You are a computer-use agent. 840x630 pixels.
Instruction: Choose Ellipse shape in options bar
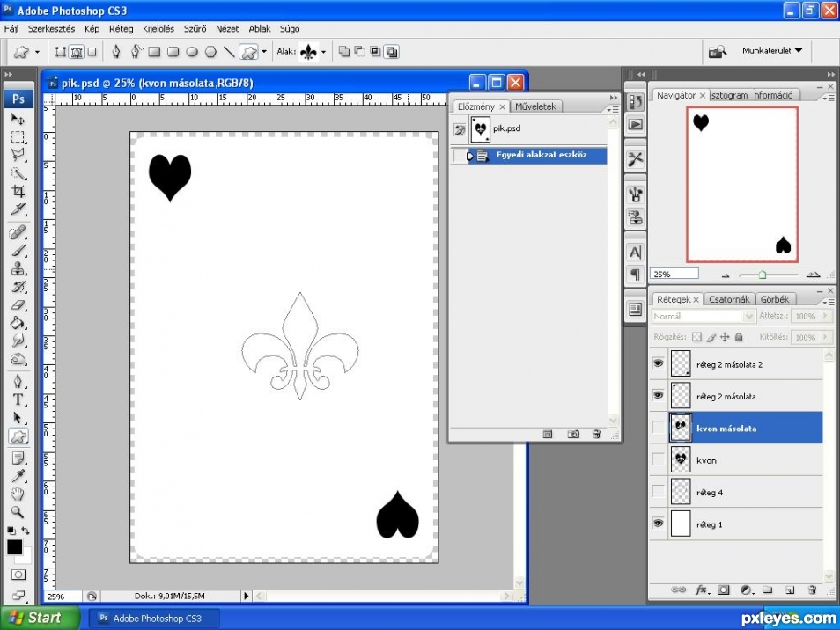pyautogui.click(x=192, y=52)
